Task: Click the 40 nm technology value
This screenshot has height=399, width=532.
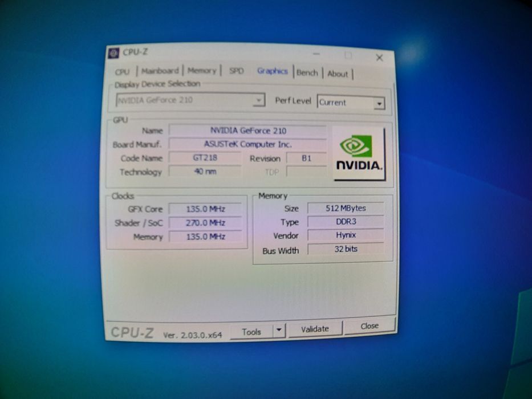Action: click(x=205, y=172)
